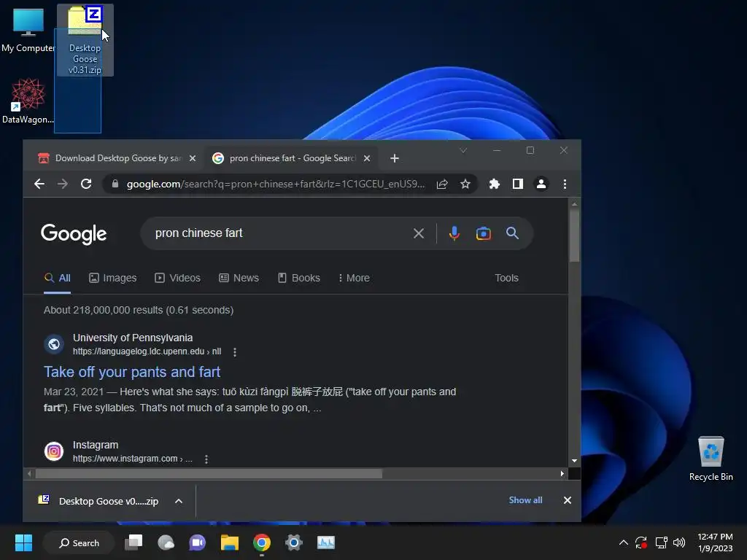
Task: Click the Chrome address bar URL
Action: pos(275,184)
